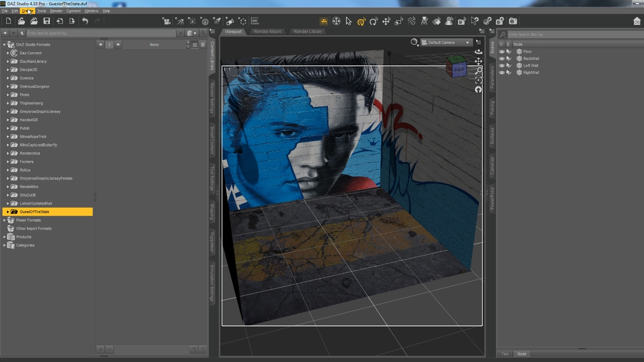Open the Render Settings side tab
This screenshot has height=362, width=644.
point(212,98)
